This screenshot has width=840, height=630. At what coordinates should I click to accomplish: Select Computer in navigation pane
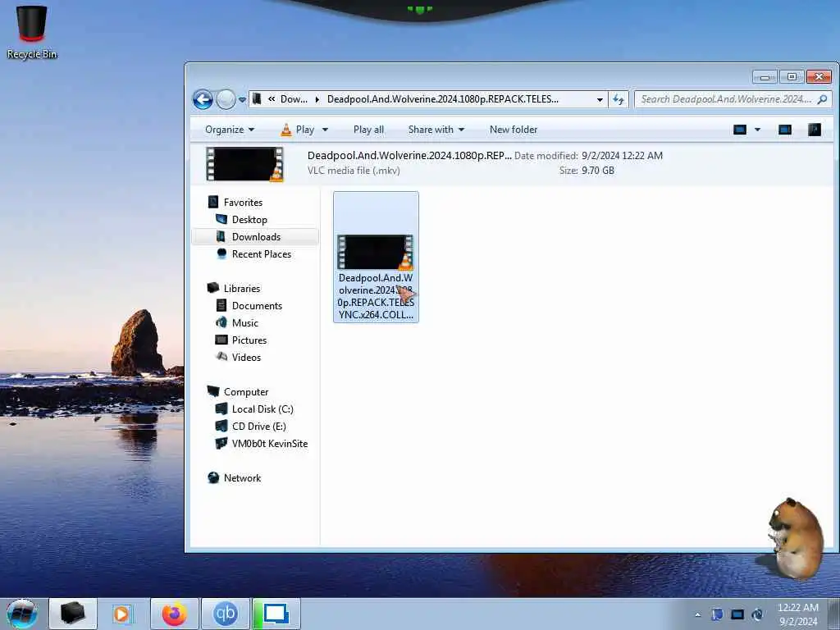coord(246,391)
